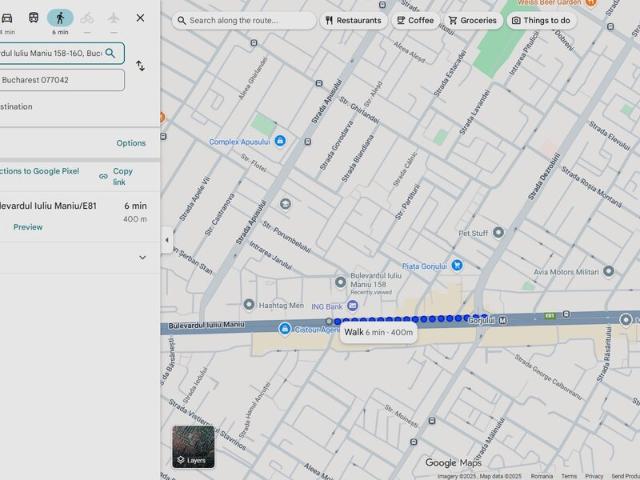Click the Piata Gorjului market pin
This screenshot has width=640, height=480.
(457, 265)
